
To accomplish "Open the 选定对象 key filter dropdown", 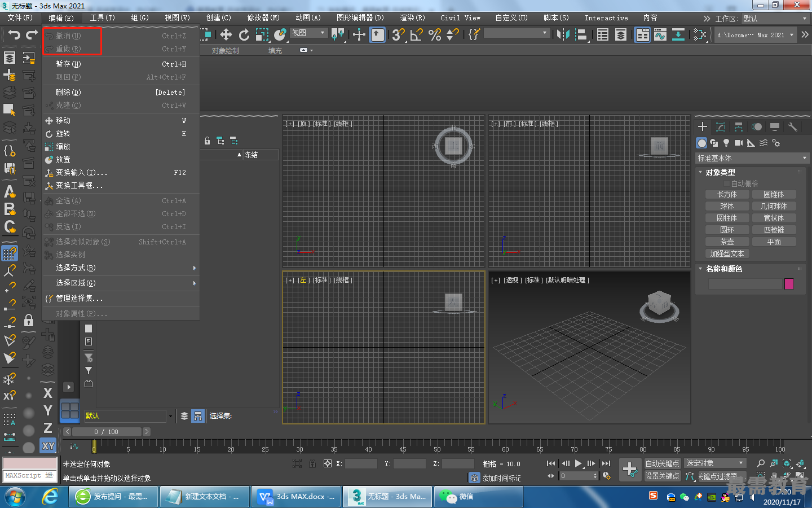I will 715,463.
